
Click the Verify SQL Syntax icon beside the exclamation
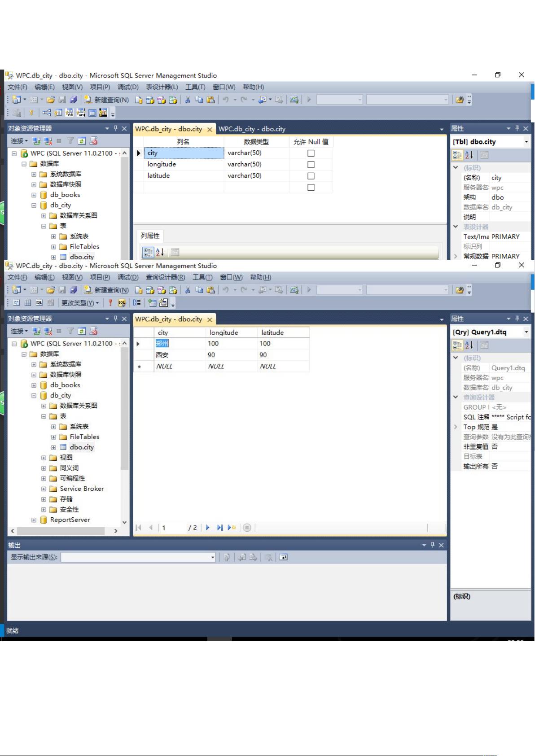(122, 303)
